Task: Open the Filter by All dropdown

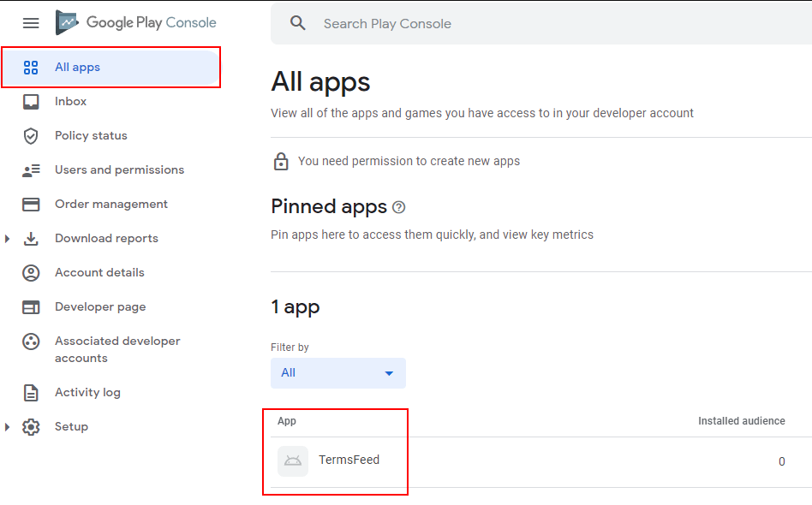Action: click(x=338, y=373)
